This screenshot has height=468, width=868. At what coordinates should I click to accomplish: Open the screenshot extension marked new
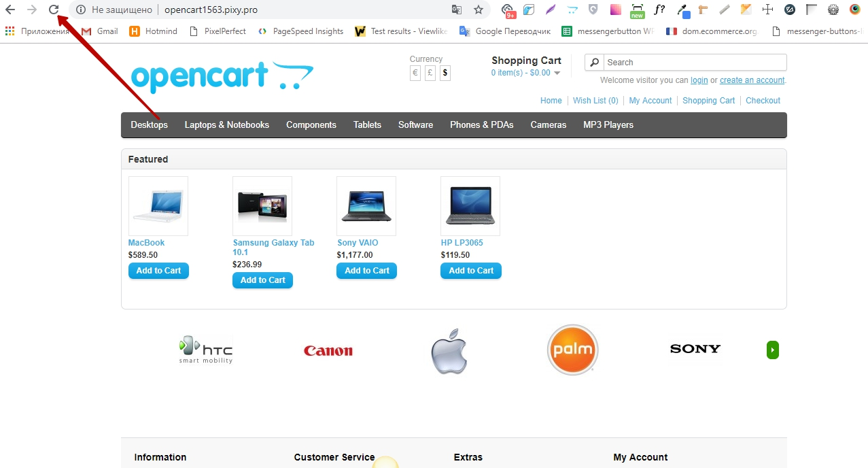[637, 10]
